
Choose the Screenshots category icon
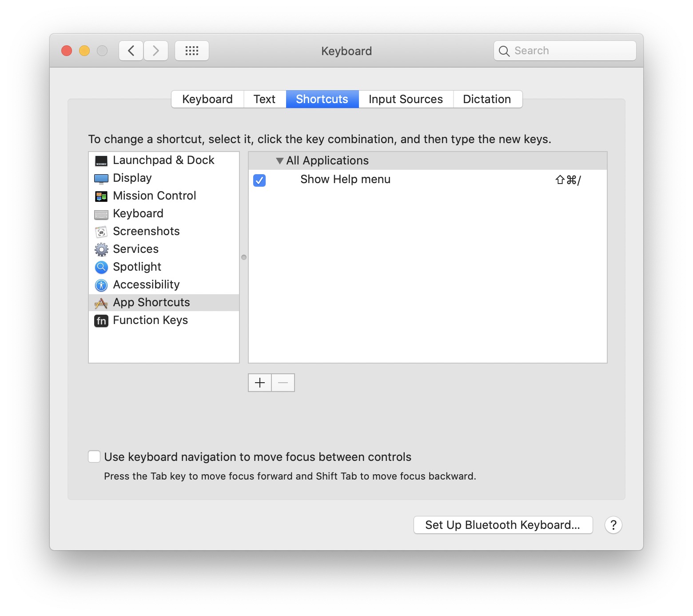coord(101,232)
